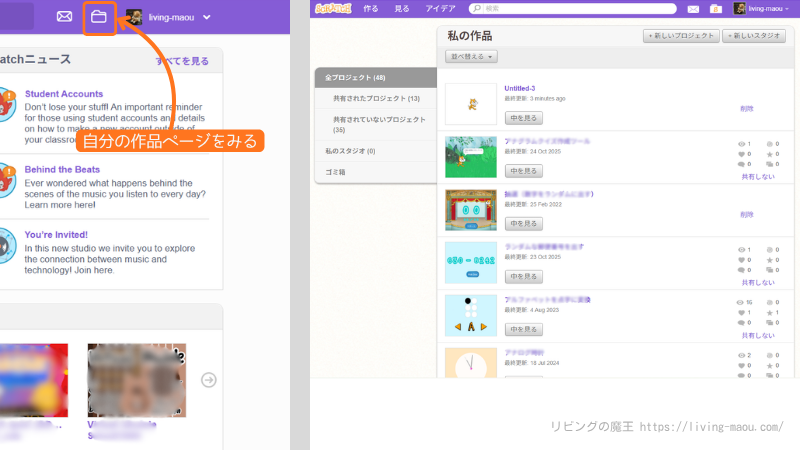Viewport: 800px width, 450px height.
Task: Click the search magnifier icon
Action: coord(476,8)
